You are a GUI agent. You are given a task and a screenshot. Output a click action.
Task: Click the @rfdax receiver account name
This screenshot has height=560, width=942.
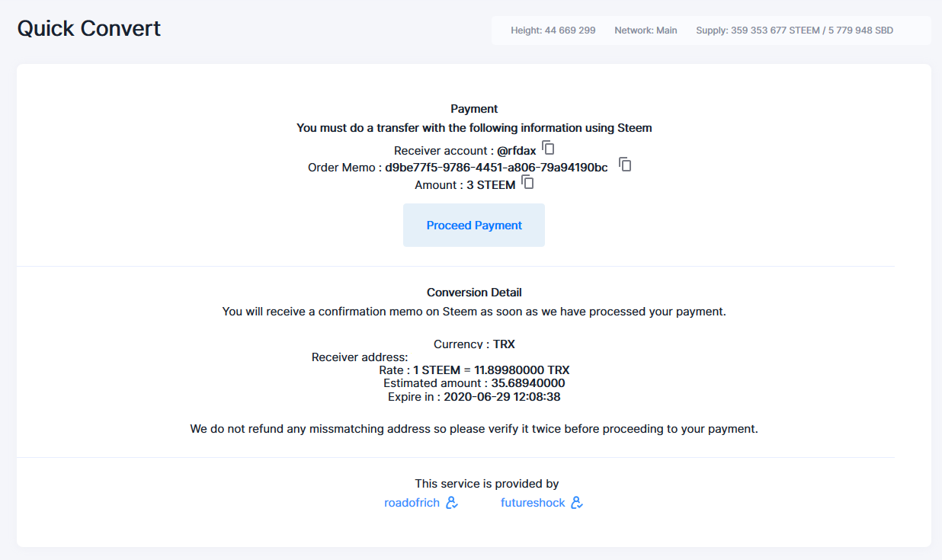(516, 151)
